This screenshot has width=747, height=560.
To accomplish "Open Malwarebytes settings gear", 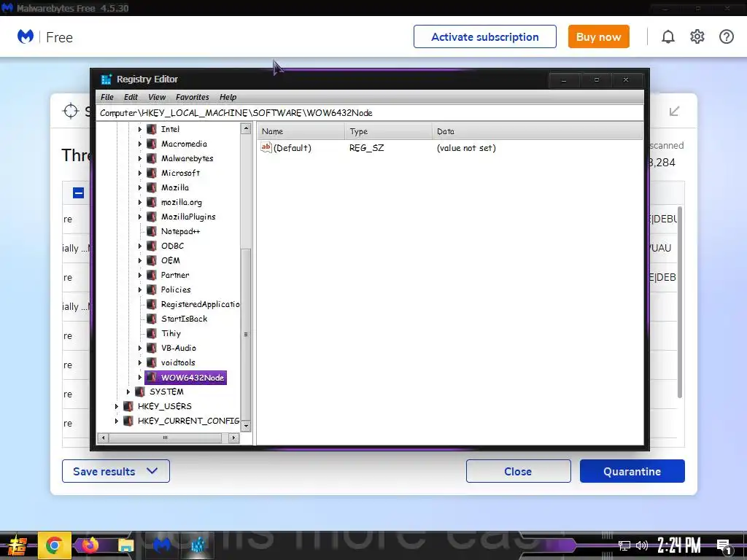I will [697, 36].
